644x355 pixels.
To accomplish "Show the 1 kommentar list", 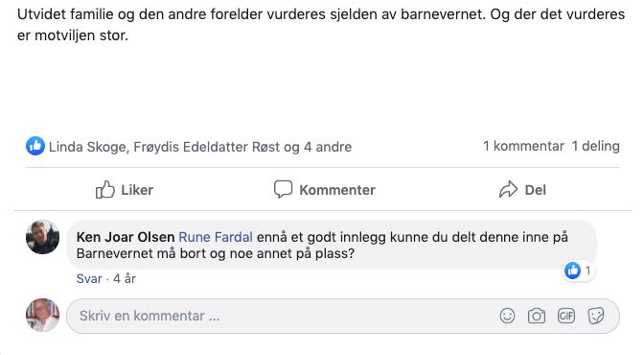I will coord(523,146).
